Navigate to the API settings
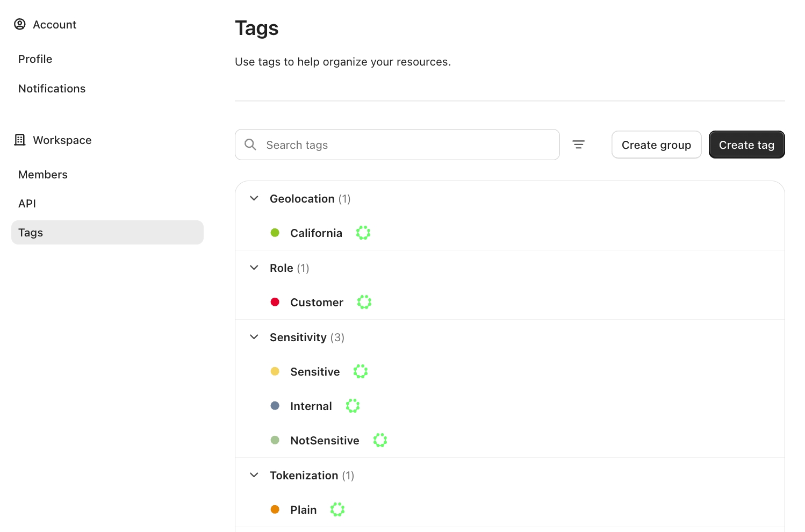Screen dimensions: 805x532 coord(27,204)
